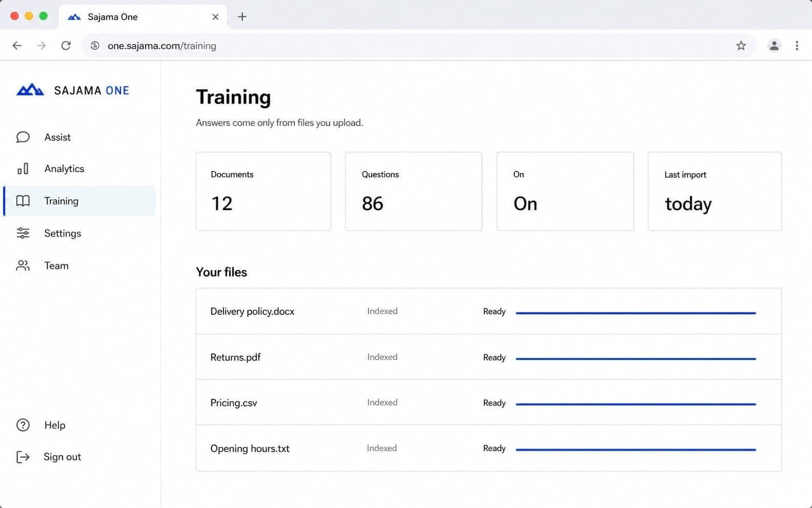The height and width of the screenshot is (508, 812).
Task: Select the Pricing.csv file row
Action: pyautogui.click(x=488, y=403)
